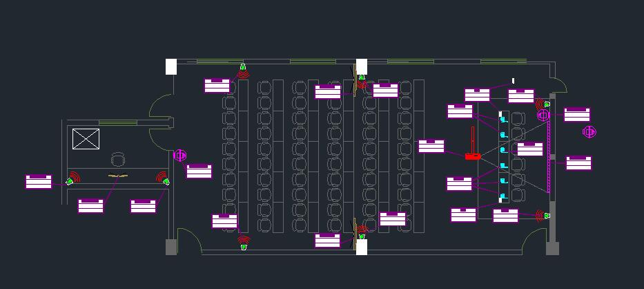Click the magenta circle symbol left of the seating
The width and height of the screenshot is (644, 289).
click(180, 156)
